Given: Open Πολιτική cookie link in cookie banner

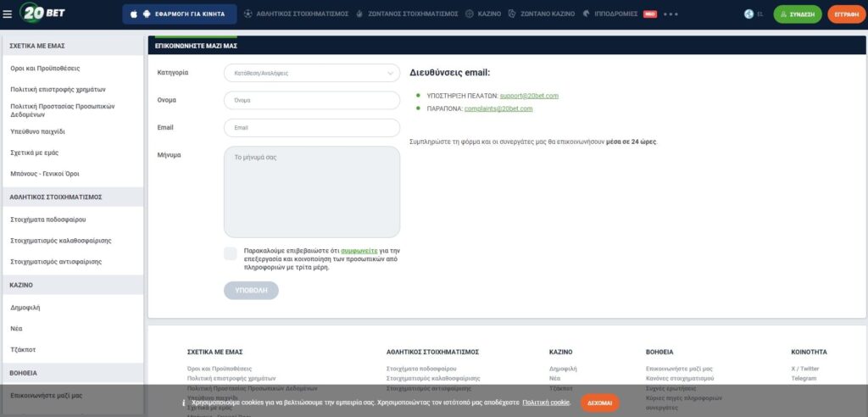Looking at the screenshot, I should pyautogui.click(x=546, y=403).
